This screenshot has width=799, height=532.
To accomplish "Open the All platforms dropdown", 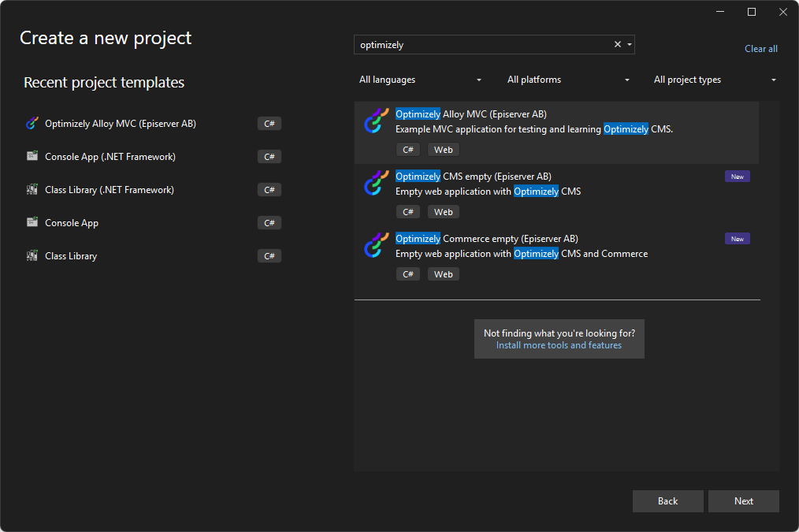I will pyautogui.click(x=568, y=80).
